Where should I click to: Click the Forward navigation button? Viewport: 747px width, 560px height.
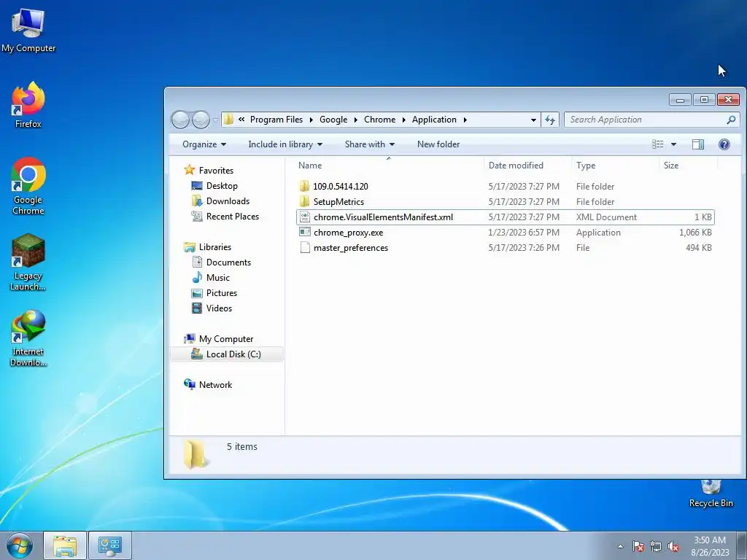[201, 120]
